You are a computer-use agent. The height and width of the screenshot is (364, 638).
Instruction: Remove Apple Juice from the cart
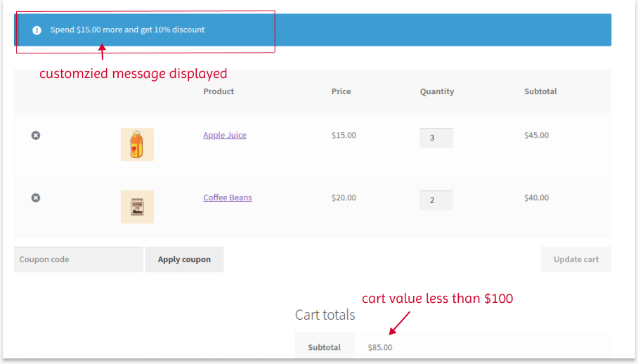[x=36, y=136]
